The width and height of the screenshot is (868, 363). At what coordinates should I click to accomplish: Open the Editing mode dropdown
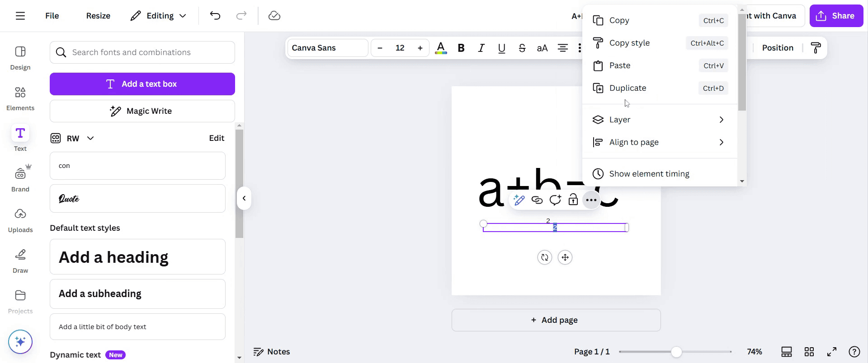[x=158, y=16]
